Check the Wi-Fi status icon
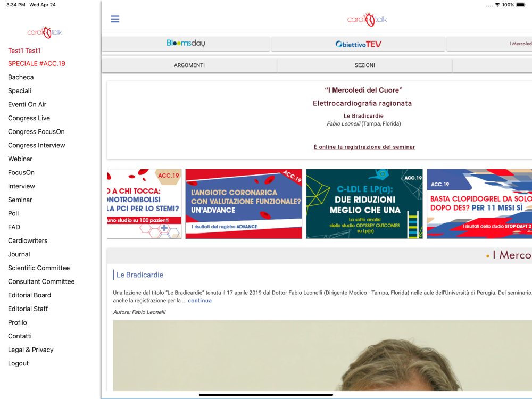The width and height of the screenshot is (532, 399). [x=497, y=5]
